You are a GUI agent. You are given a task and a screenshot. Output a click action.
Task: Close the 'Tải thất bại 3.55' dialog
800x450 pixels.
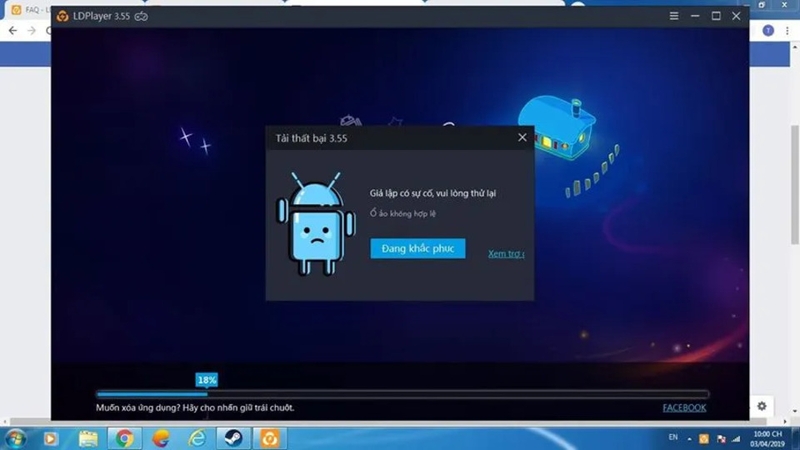[x=522, y=137]
